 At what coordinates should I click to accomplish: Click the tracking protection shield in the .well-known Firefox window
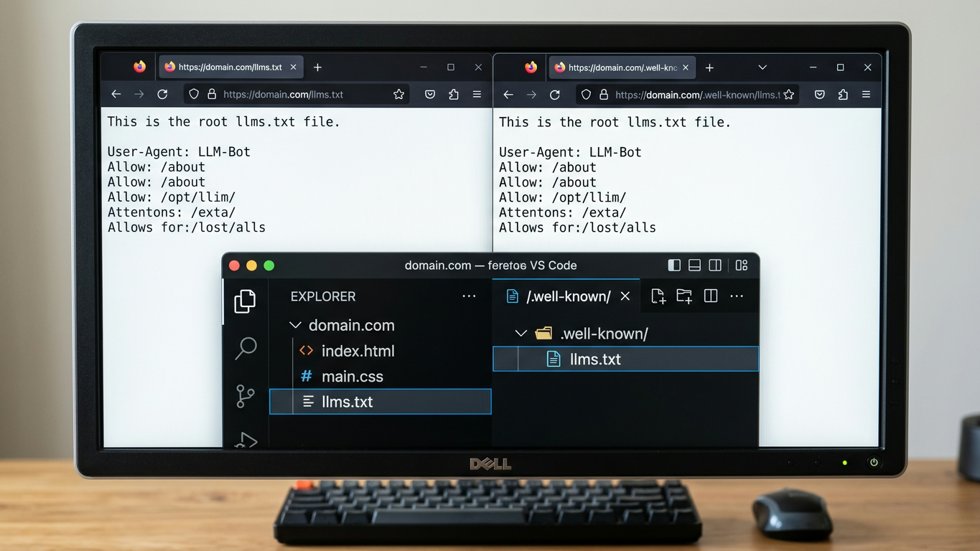[x=586, y=94]
